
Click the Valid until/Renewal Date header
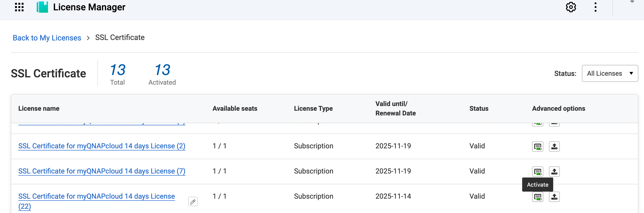(x=395, y=109)
